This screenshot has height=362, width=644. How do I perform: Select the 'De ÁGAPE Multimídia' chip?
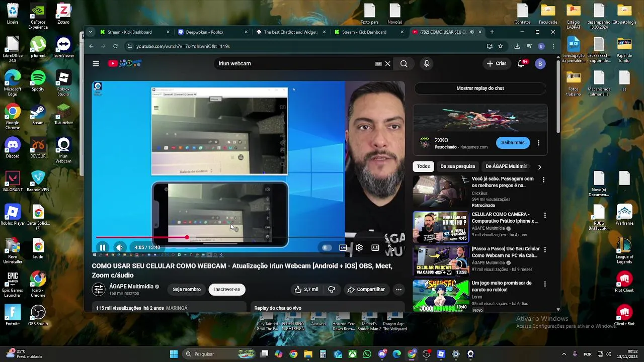[x=507, y=166]
